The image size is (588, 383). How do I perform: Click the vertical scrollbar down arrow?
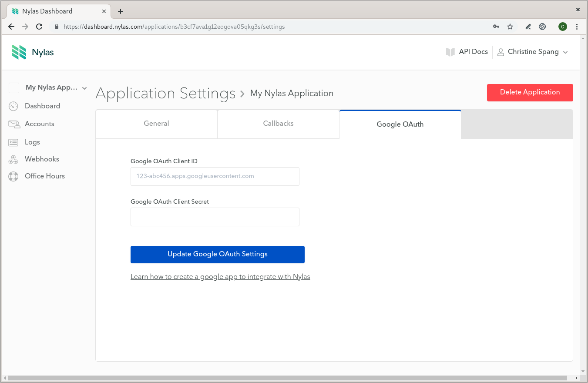584,370
